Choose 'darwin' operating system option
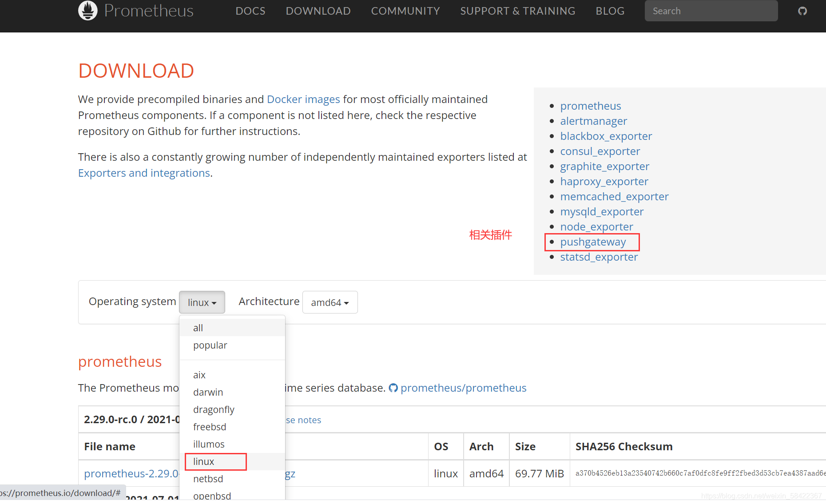The width and height of the screenshot is (826, 504). 232,392
